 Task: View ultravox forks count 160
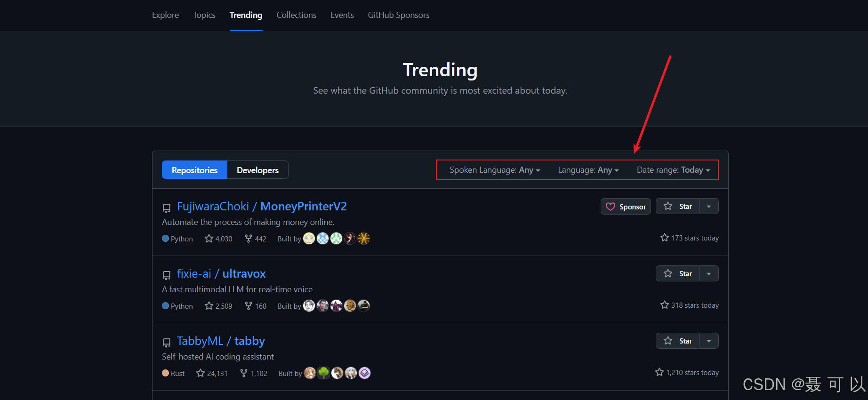pyautogui.click(x=256, y=306)
